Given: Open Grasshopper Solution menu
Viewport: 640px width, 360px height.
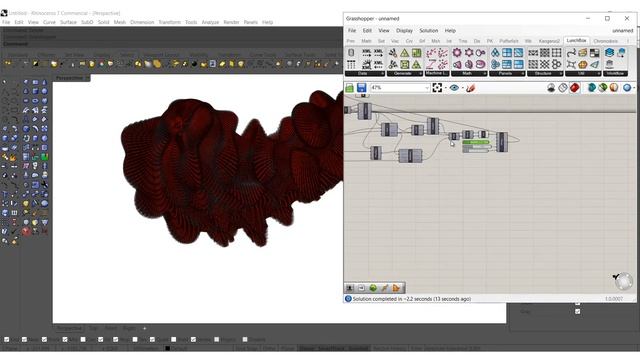Looking at the screenshot, I should 429,31.
